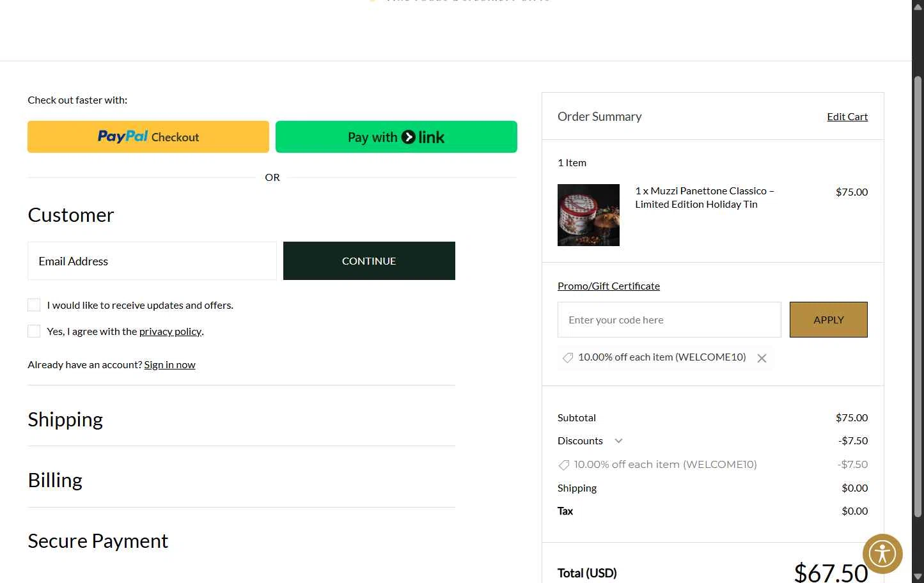Collapse the Discounts chevron
924x583 pixels.
618,441
